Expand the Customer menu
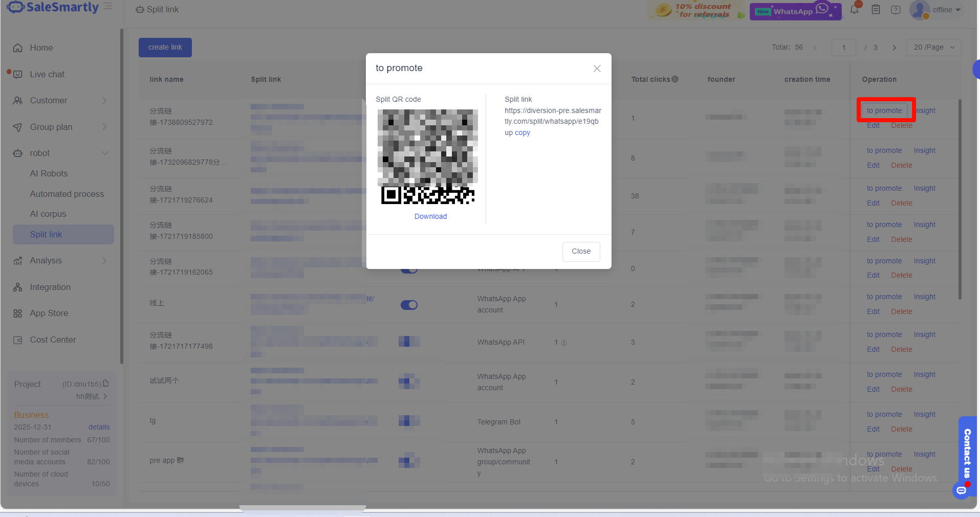The width and height of the screenshot is (980, 517). click(61, 101)
